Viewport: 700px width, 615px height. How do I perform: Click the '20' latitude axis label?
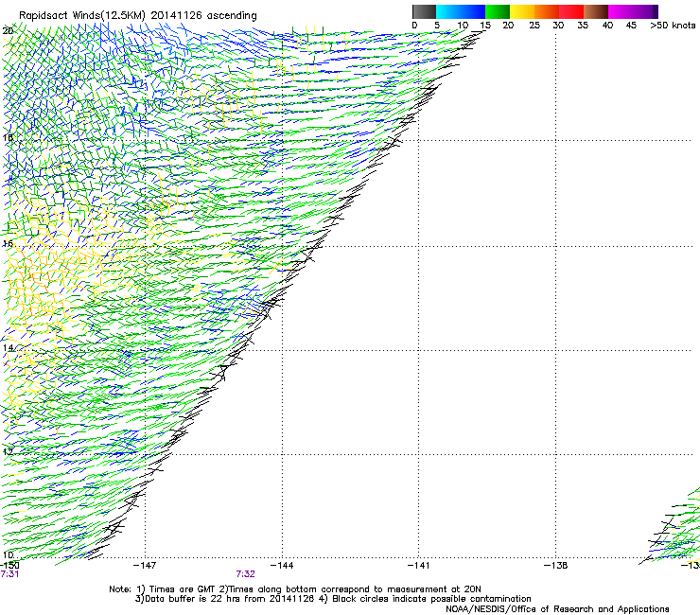(8, 30)
